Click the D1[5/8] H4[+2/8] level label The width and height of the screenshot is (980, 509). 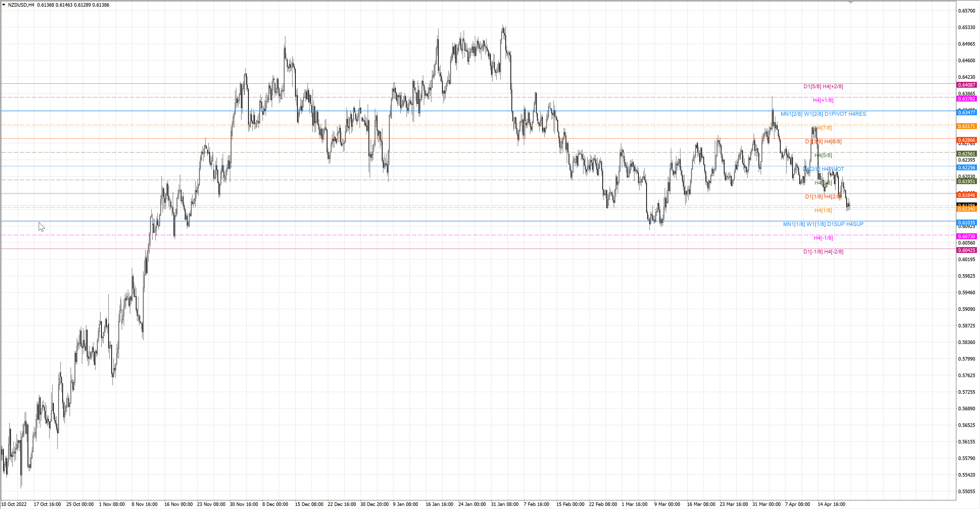point(823,87)
